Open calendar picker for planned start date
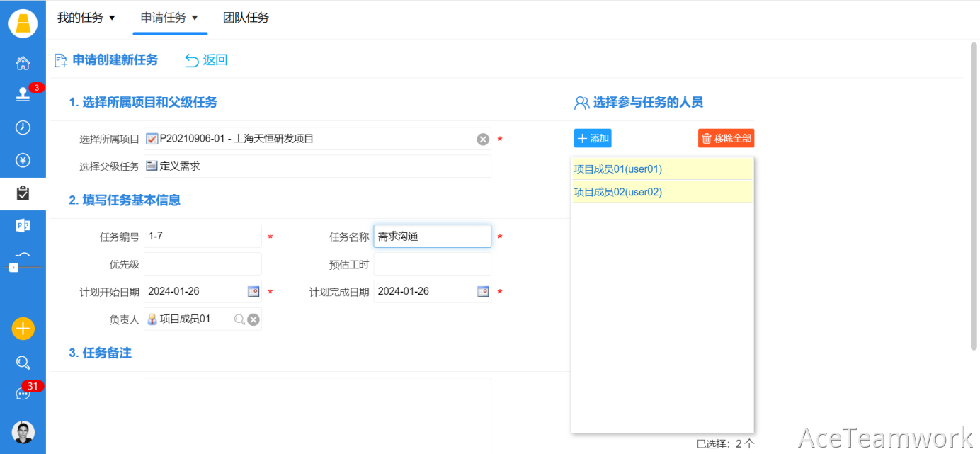 [x=253, y=292]
